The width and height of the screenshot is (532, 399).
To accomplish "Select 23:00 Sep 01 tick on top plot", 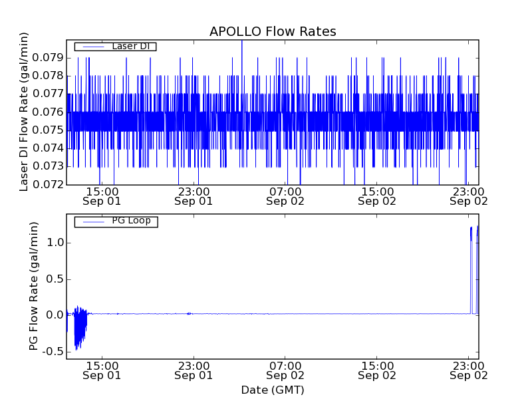I will pos(194,196).
